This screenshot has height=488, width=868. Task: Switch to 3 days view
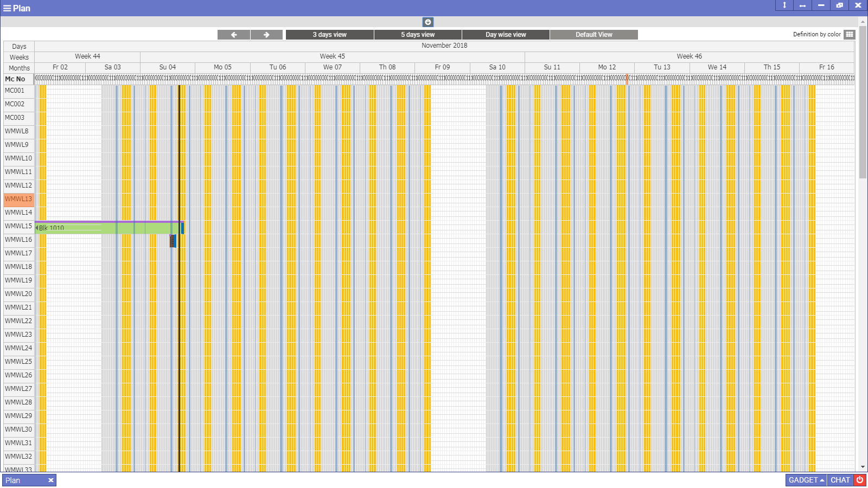pyautogui.click(x=329, y=35)
